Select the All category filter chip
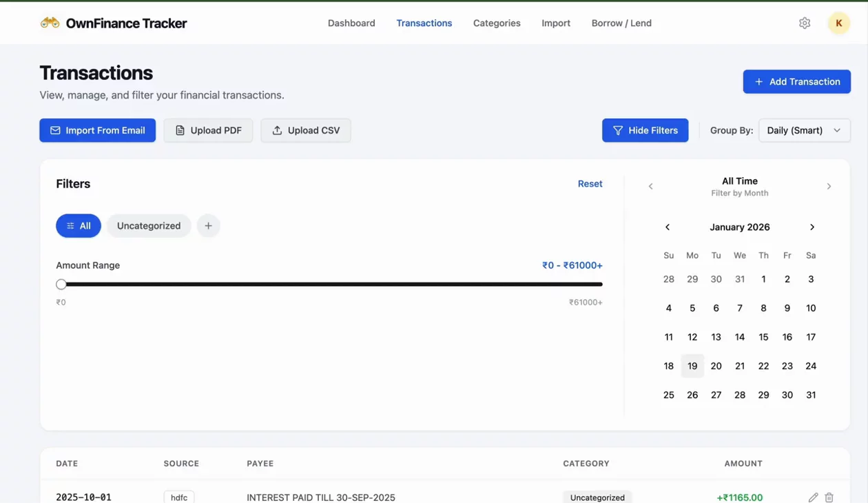The width and height of the screenshot is (868, 503). point(79,226)
